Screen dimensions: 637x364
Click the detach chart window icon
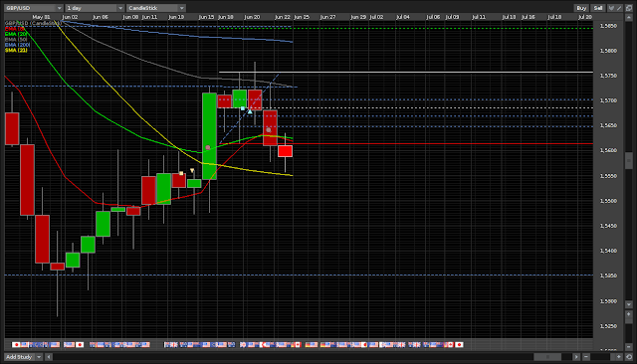pyautogui.click(x=629, y=8)
